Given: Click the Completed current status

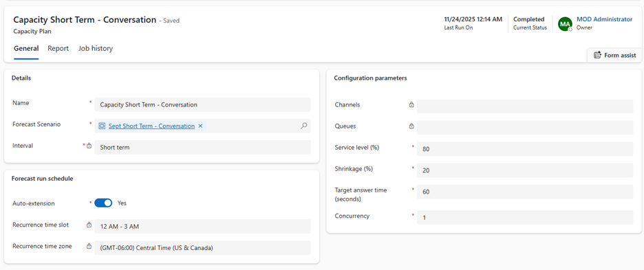Looking at the screenshot, I should 528,19.
